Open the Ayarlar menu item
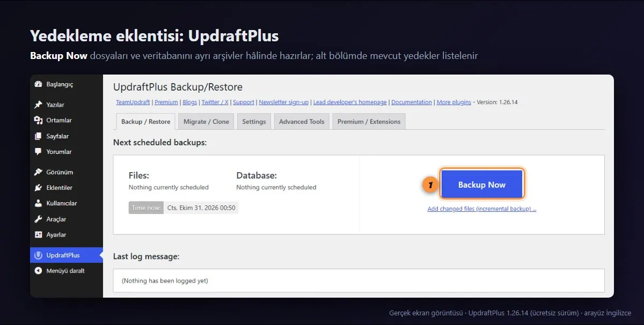644x325 pixels. click(x=67, y=235)
